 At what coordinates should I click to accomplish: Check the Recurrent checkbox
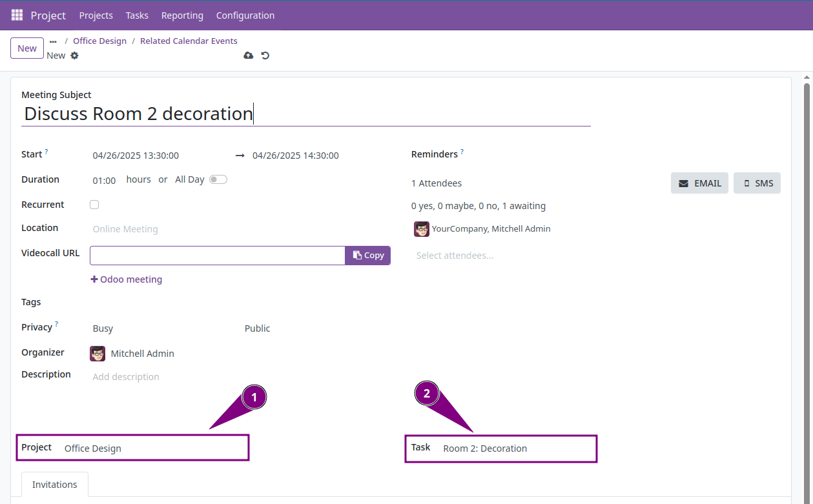[x=94, y=204]
